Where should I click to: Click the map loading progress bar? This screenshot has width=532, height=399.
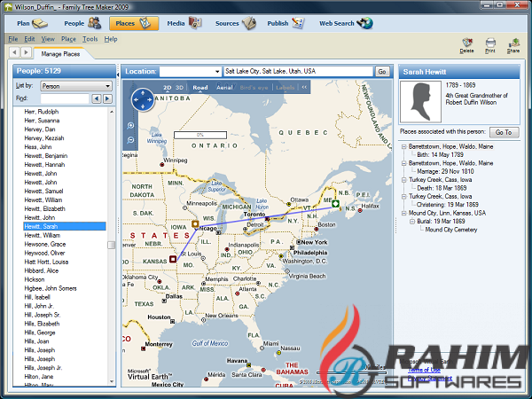pyautogui.click(x=200, y=135)
